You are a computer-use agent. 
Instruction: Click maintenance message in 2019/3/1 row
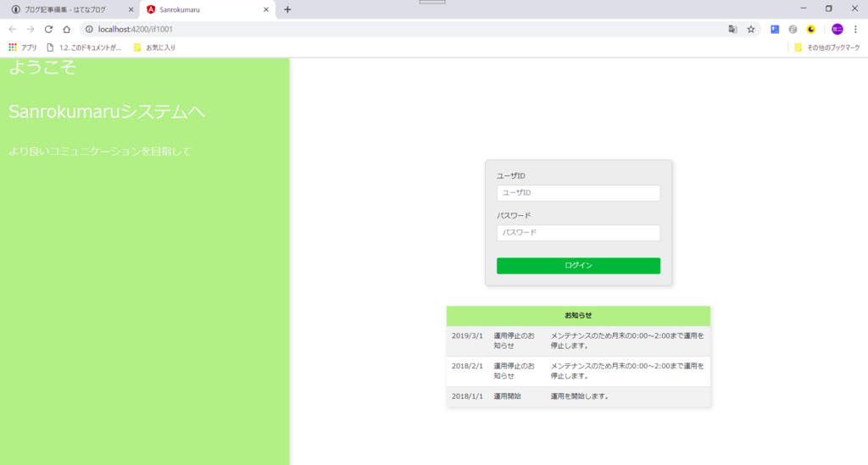coord(627,340)
